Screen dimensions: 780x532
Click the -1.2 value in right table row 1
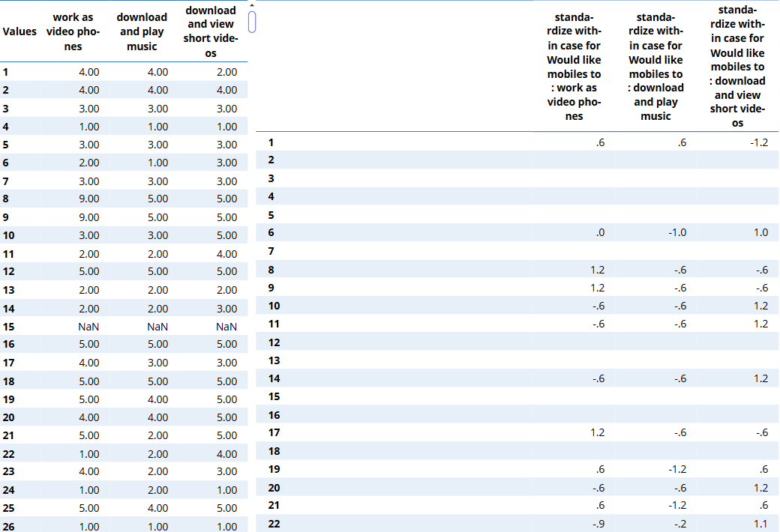point(759,142)
